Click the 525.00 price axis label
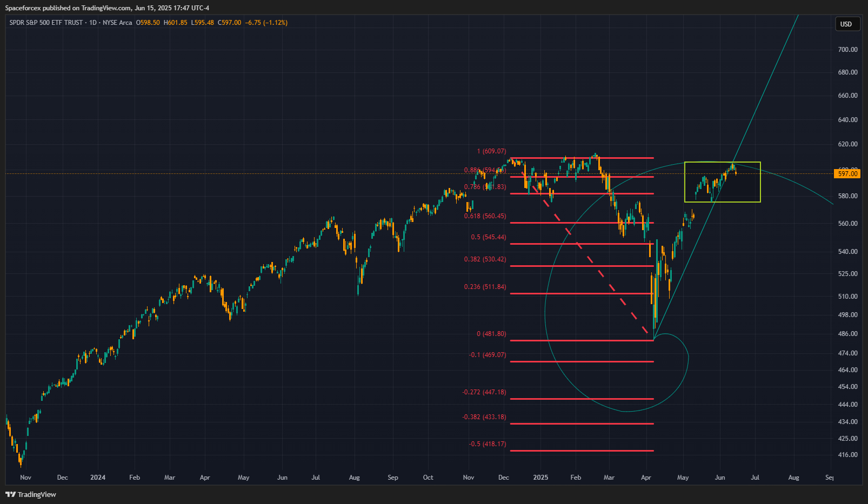 [x=847, y=273]
